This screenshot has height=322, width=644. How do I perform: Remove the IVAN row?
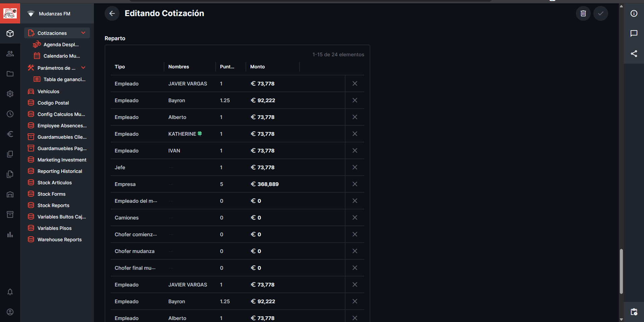click(355, 150)
